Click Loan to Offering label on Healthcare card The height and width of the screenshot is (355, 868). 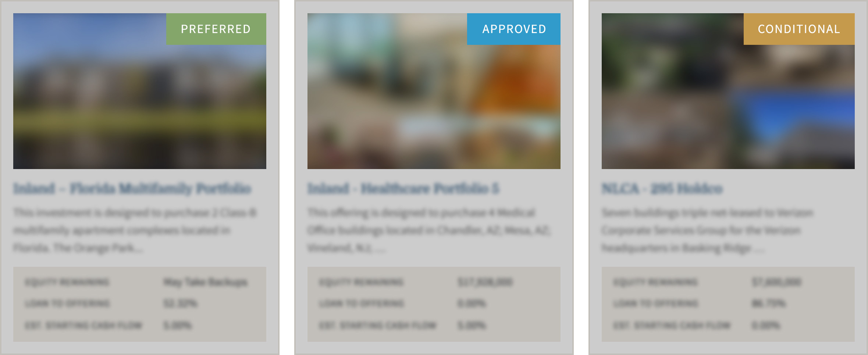pyautogui.click(x=362, y=304)
